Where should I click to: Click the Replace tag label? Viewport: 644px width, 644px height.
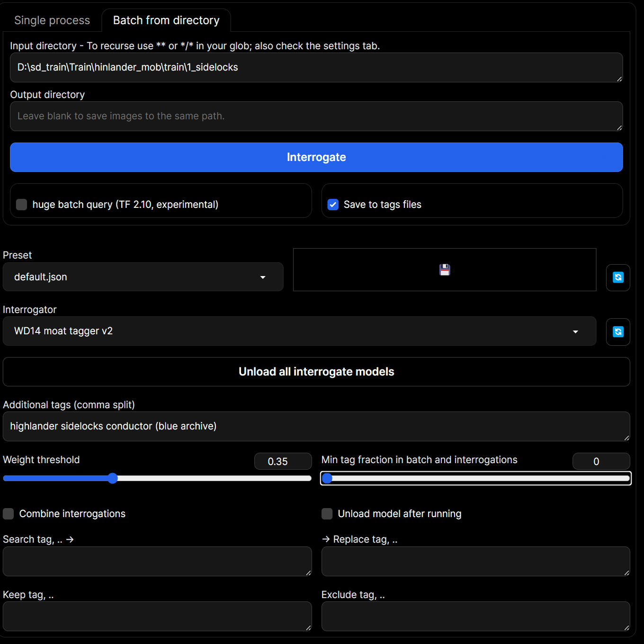click(x=360, y=539)
